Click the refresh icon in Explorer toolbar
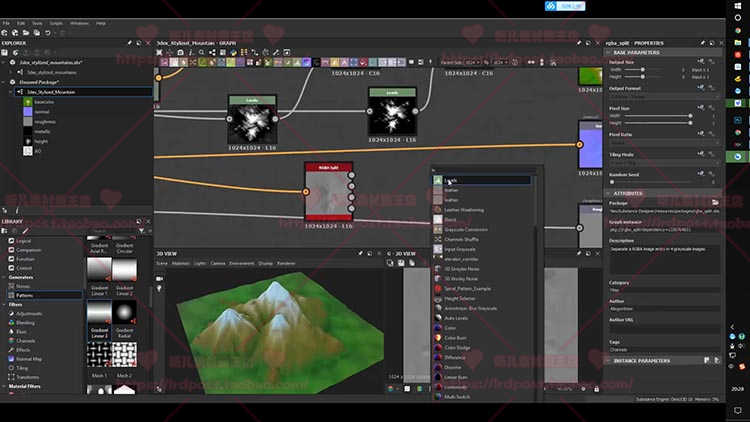Image resolution: width=750 pixels, height=422 pixels. tap(15, 53)
